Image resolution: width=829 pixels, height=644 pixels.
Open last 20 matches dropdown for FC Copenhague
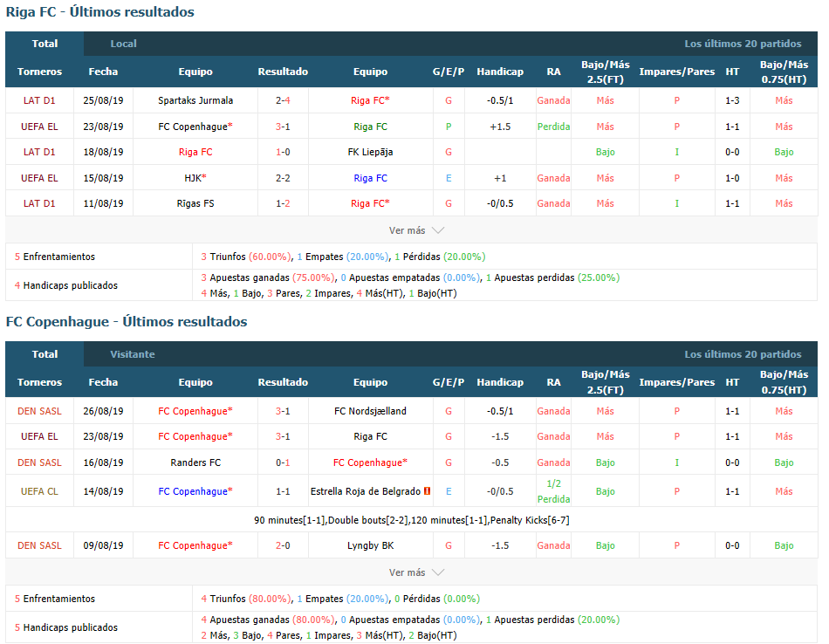tap(743, 354)
